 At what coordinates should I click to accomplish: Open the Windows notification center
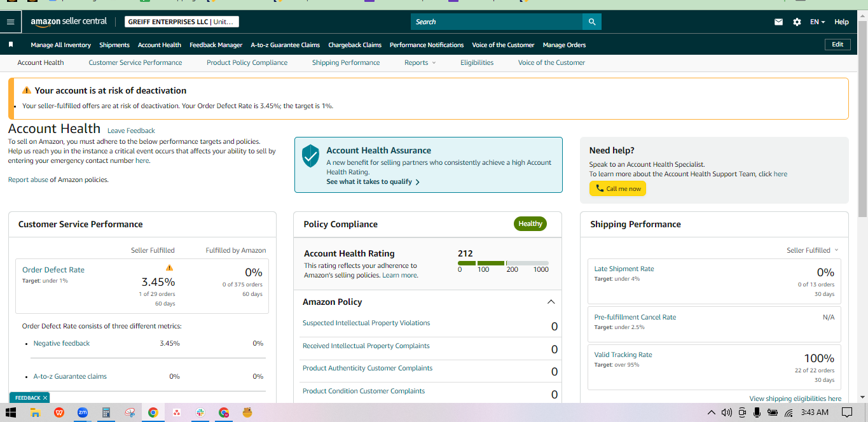pos(846,412)
